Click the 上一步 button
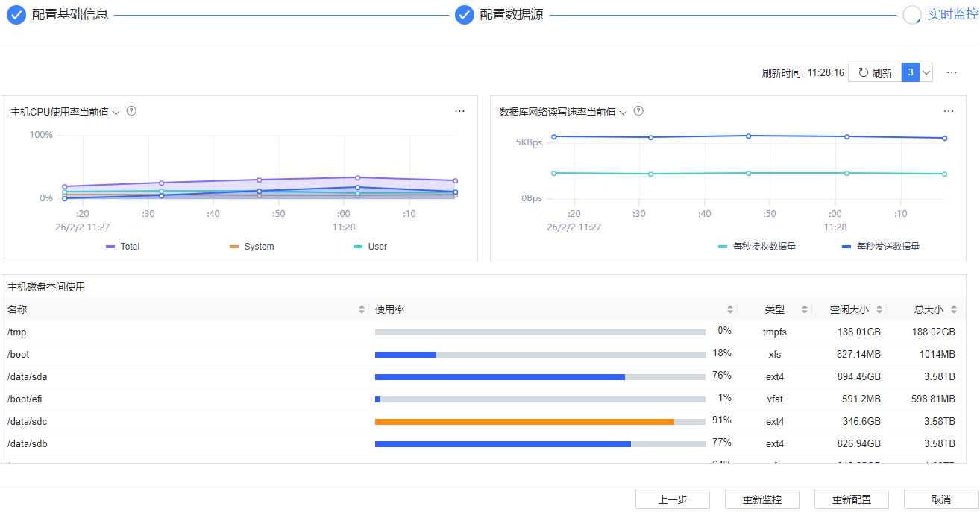980x512 pixels. pos(673,499)
